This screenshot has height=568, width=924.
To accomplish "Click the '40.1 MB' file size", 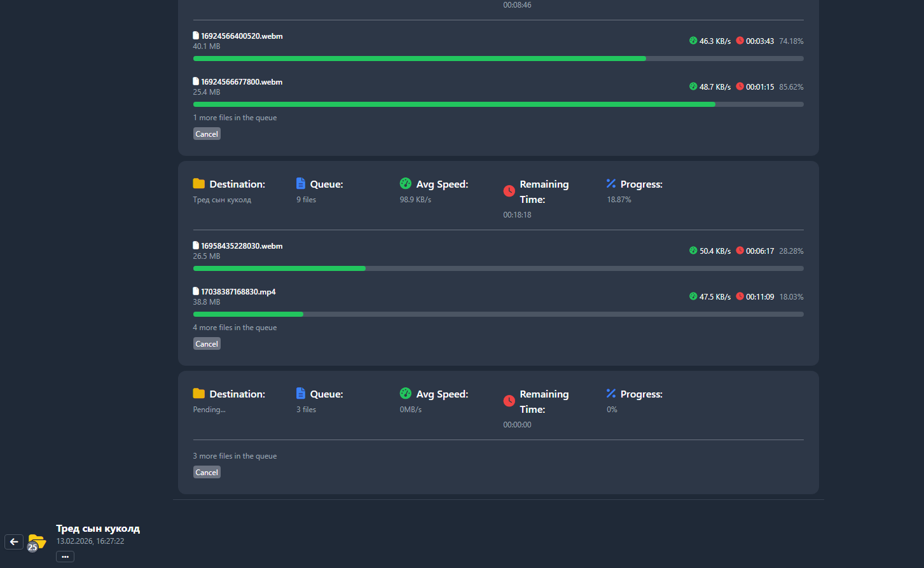I will click(x=207, y=46).
